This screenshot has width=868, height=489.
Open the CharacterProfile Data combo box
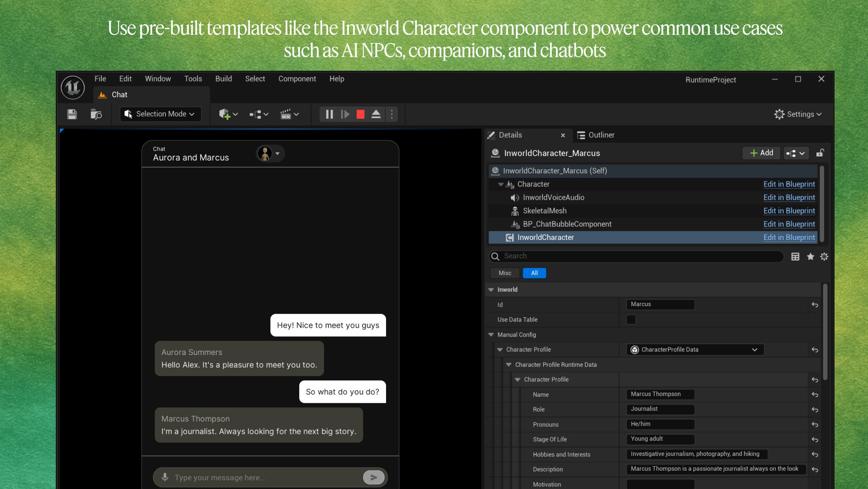pyautogui.click(x=695, y=350)
